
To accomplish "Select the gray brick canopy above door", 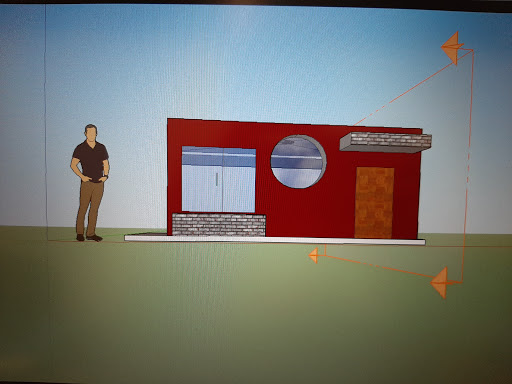I will point(386,142).
